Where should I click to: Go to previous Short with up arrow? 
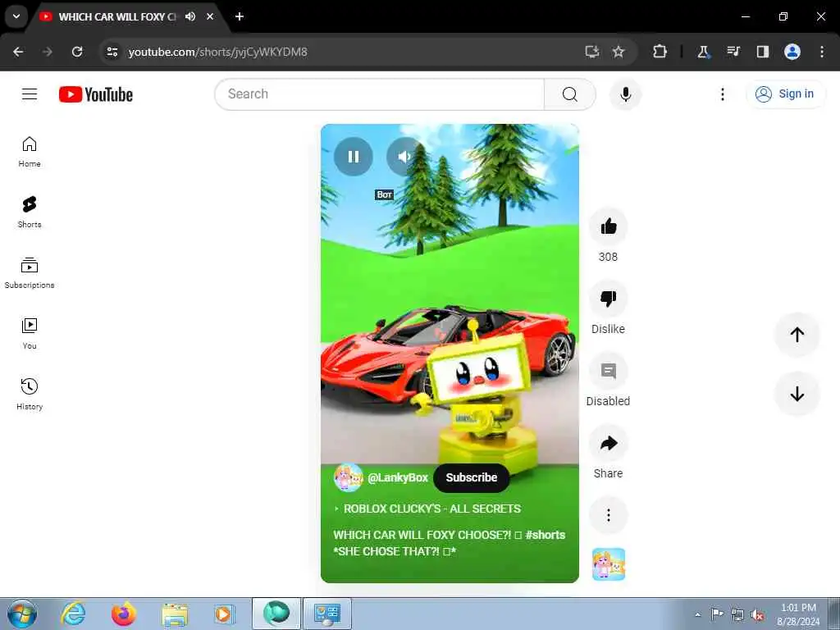pyautogui.click(x=797, y=335)
